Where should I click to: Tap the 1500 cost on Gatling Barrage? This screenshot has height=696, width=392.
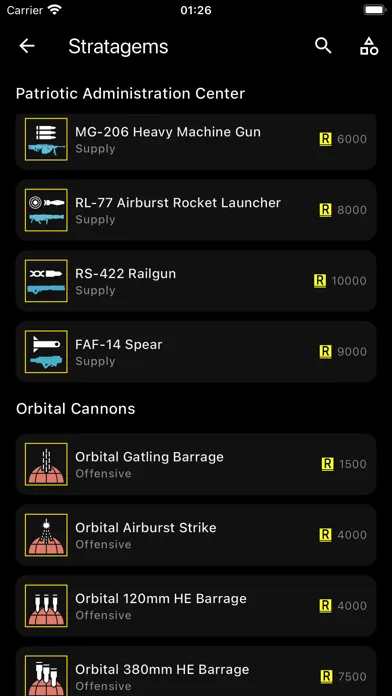point(353,464)
